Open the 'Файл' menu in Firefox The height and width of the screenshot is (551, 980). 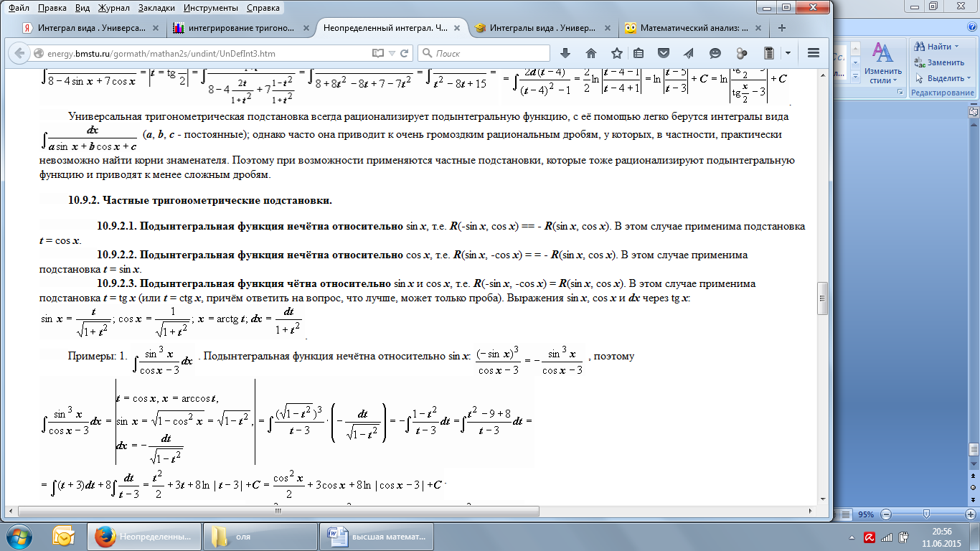pyautogui.click(x=20, y=9)
